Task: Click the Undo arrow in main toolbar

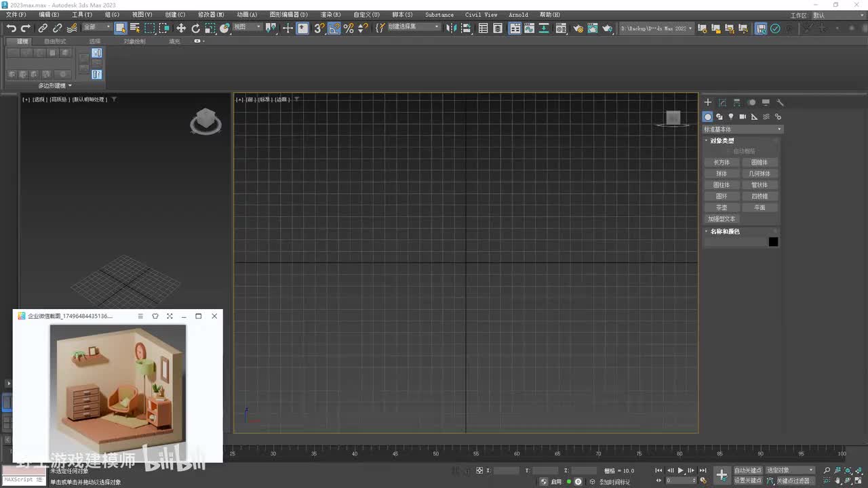Action: [x=12, y=28]
